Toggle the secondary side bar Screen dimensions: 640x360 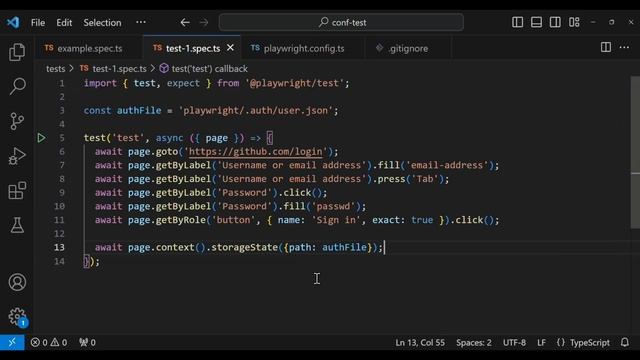tap(555, 22)
